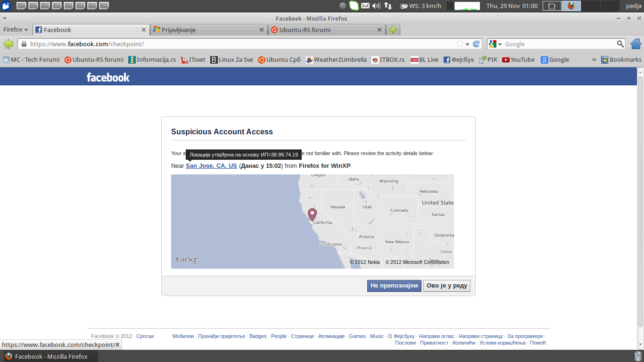This screenshot has width=644, height=362.
Task: Open the Weather2Umbrella bookmark
Action: [x=336, y=60]
